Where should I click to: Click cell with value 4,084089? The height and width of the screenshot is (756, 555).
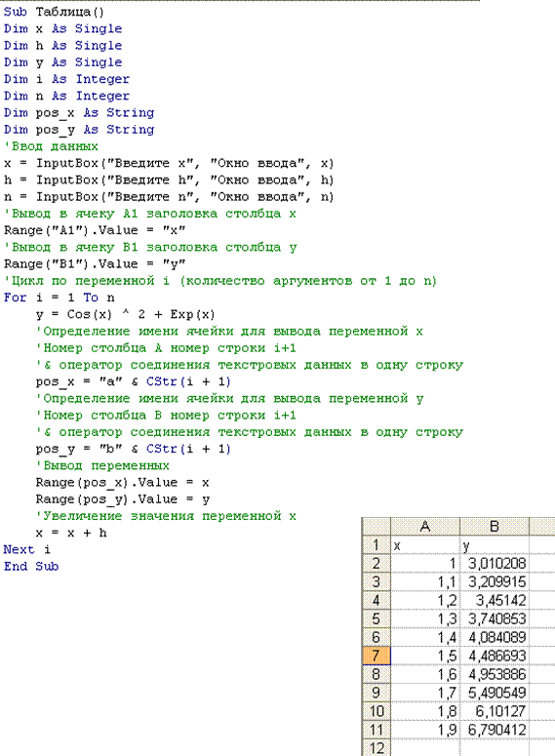pos(495,637)
